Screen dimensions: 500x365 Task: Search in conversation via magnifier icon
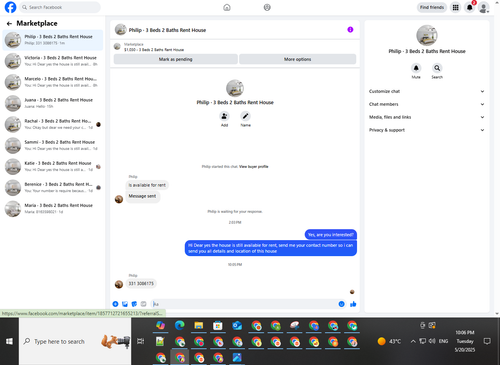pos(437,68)
